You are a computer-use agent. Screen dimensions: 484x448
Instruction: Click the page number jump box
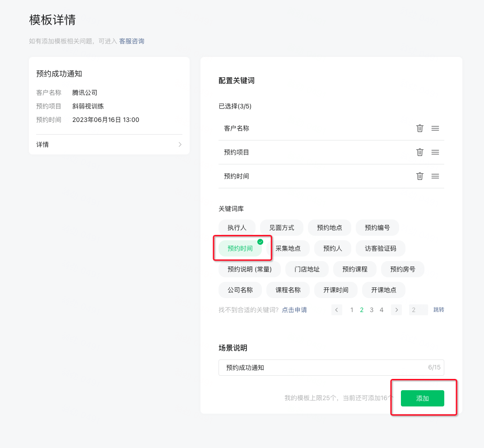(x=418, y=310)
